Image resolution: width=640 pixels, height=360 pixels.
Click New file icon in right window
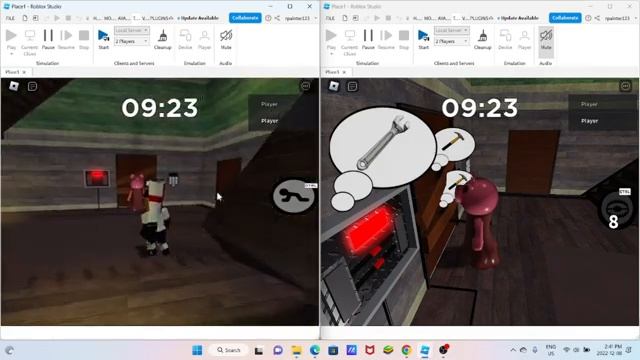[x=345, y=18]
